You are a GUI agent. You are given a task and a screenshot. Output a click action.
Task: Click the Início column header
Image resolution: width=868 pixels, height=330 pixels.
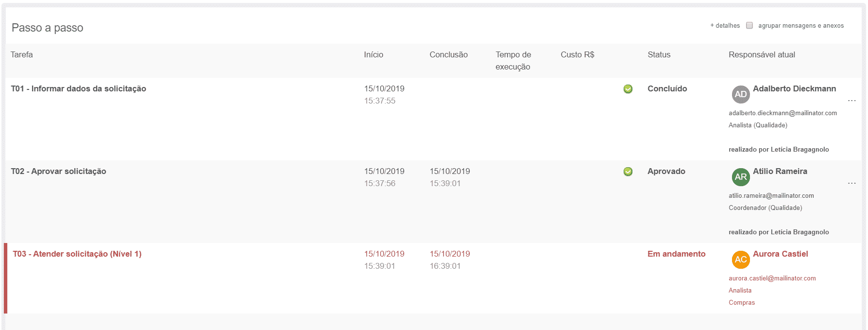pyautogui.click(x=374, y=55)
